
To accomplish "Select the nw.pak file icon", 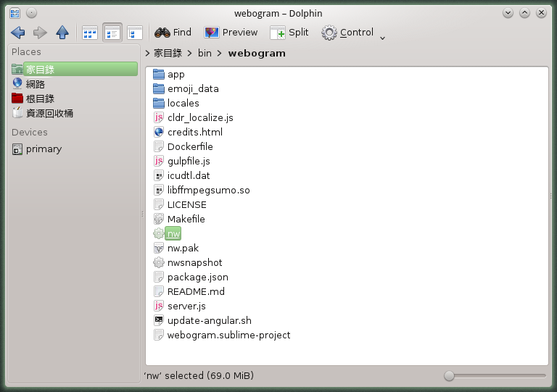I will pos(158,248).
